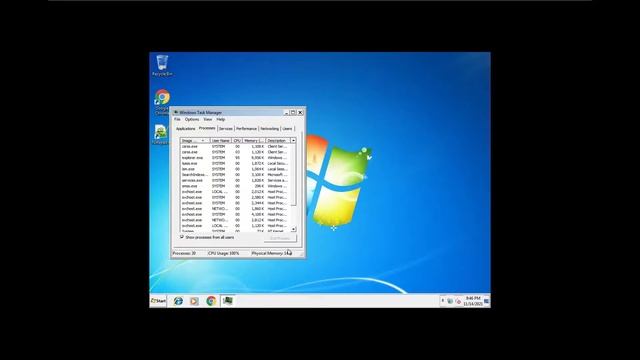Click the Task Manager taskbar button
Image resolution: width=640 pixels, height=360 pixels.
click(x=228, y=301)
